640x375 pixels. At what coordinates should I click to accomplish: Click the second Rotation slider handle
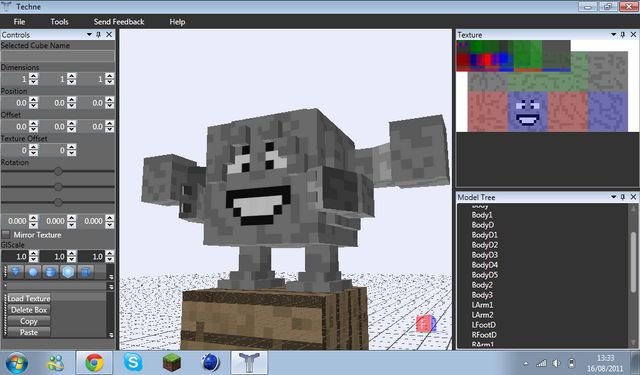coord(58,187)
